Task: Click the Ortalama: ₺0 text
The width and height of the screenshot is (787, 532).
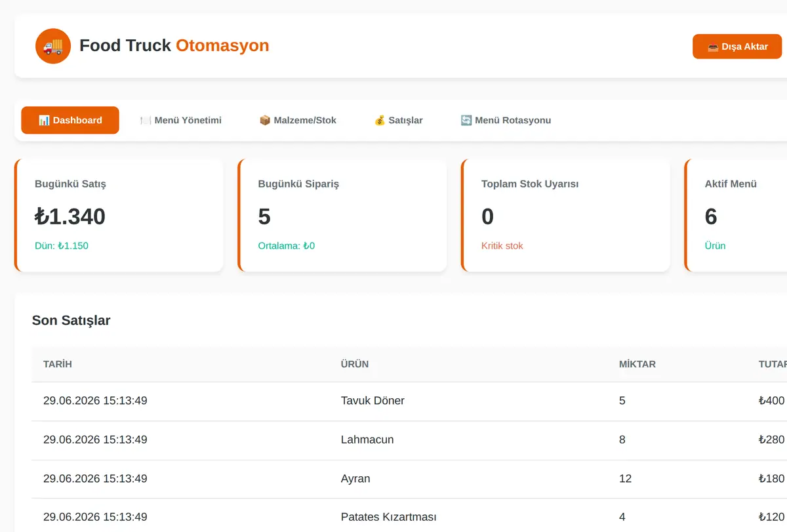Action: pyautogui.click(x=287, y=246)
